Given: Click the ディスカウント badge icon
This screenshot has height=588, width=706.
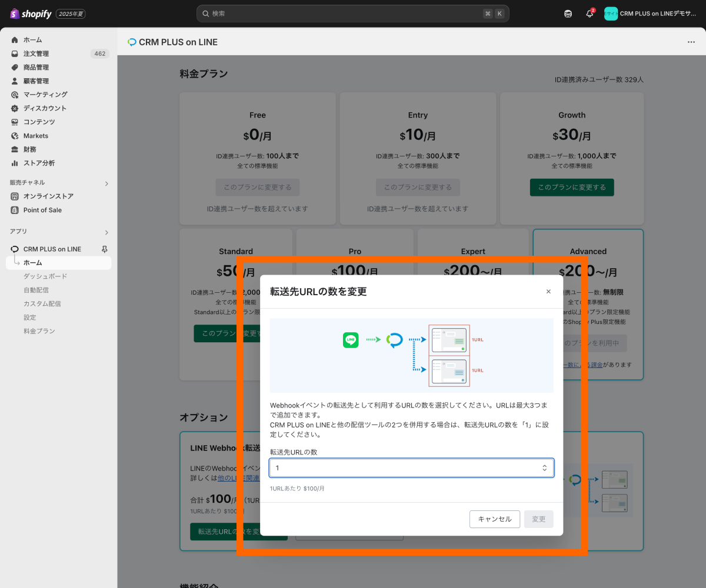Looking at the screenshot, I should click(x=15, y=108).
